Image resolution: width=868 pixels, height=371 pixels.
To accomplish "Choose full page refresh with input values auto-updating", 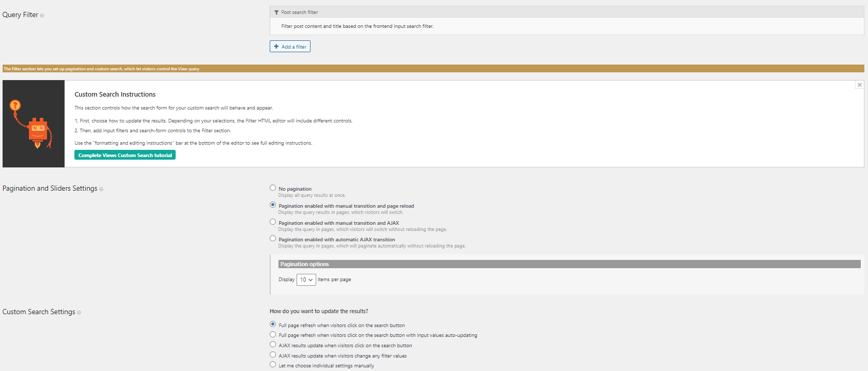I will click(273, 335).
